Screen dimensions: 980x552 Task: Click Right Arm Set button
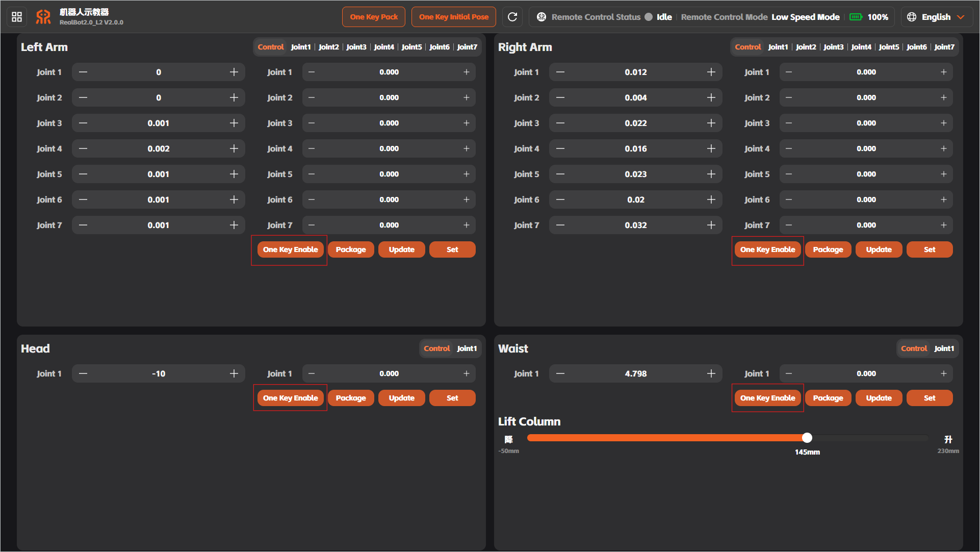[x=930, y=249]
